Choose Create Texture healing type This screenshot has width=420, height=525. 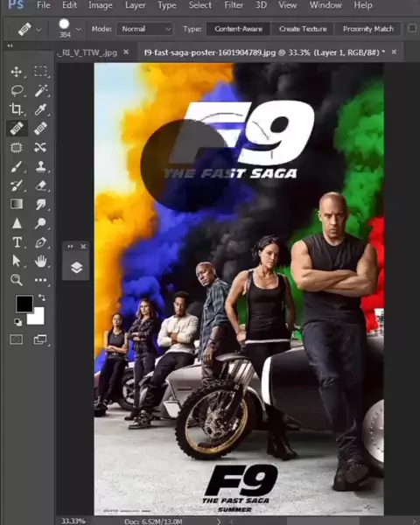pos(303,29)
